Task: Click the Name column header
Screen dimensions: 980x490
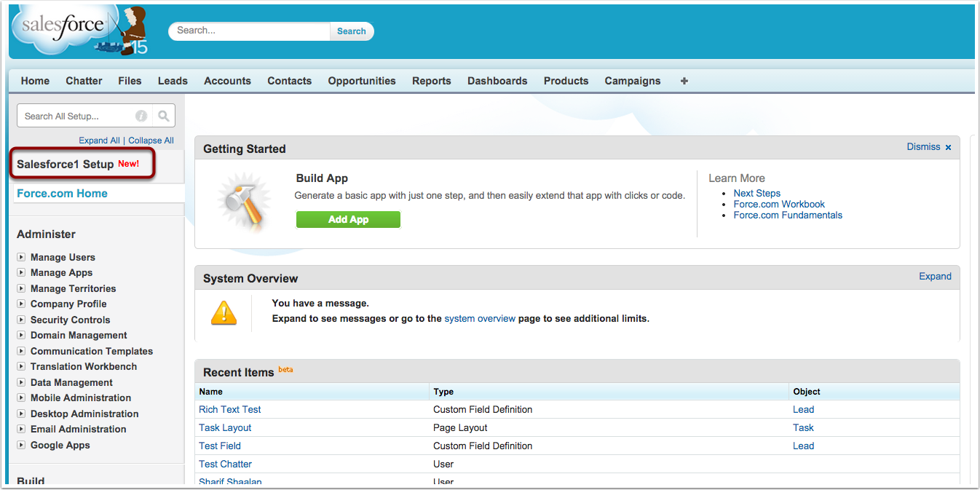Action: (210, 392)
